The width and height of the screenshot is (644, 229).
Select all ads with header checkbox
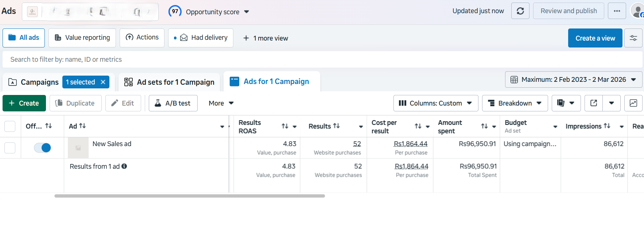point(10,126)
